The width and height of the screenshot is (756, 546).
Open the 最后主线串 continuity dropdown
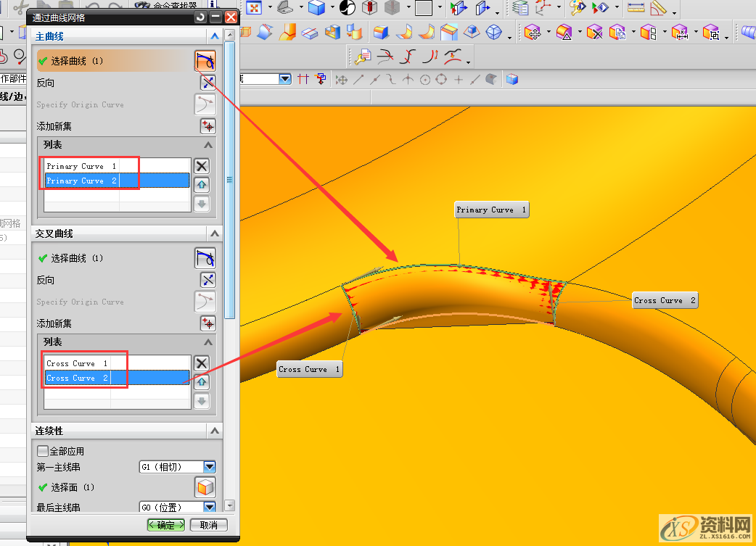coord(210,508)
